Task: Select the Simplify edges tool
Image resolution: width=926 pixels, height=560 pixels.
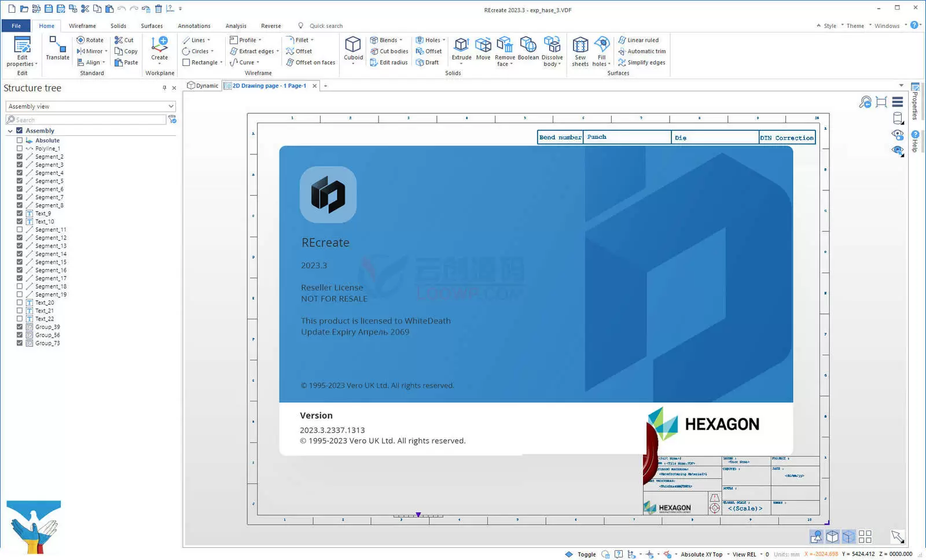Action: coord(642,62)
